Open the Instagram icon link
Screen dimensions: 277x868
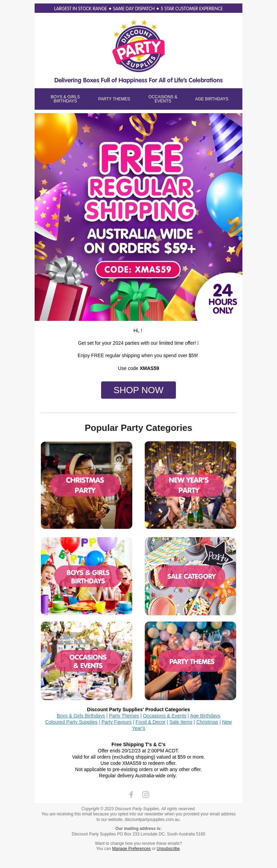146,795
